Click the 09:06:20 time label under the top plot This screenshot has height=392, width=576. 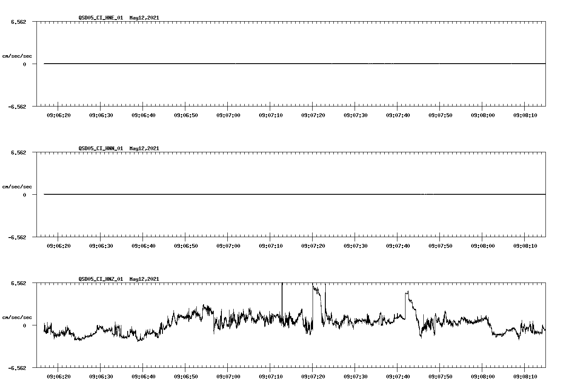coord(59,115)
